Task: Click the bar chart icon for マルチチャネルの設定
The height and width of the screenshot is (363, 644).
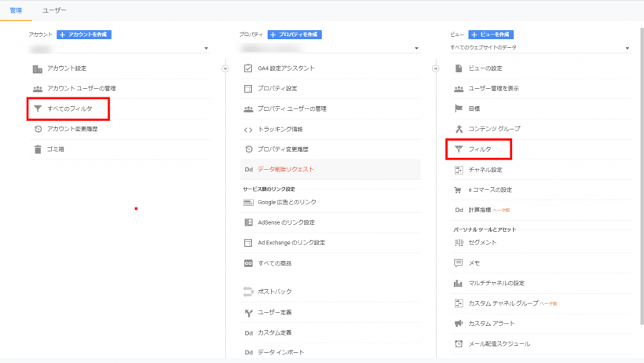Action: coord(459,283)
